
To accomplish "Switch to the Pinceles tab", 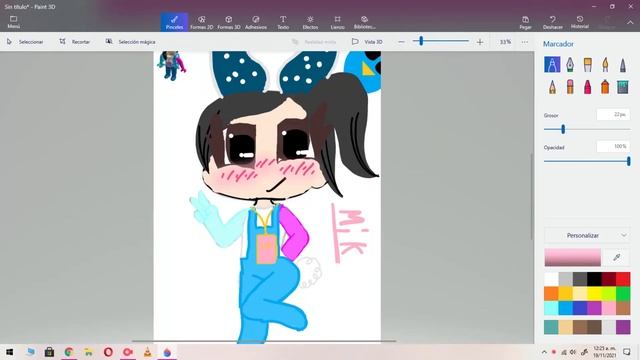I will click(x=174, y=22).
